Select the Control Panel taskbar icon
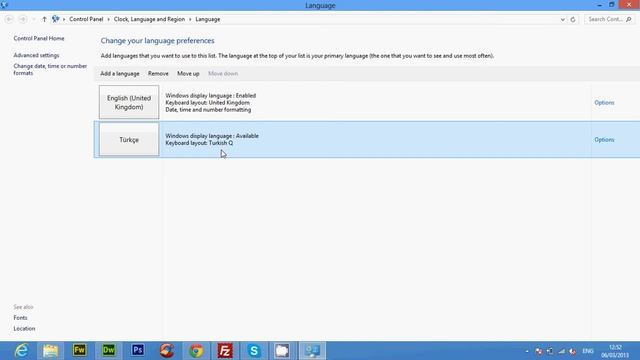This screenshot has width=640, height=360. tap(312, 351)
